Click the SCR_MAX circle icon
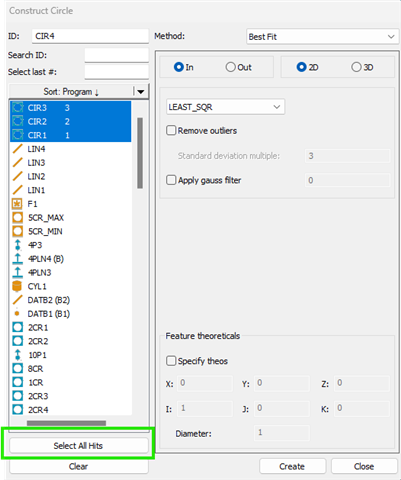 (18, 218)
